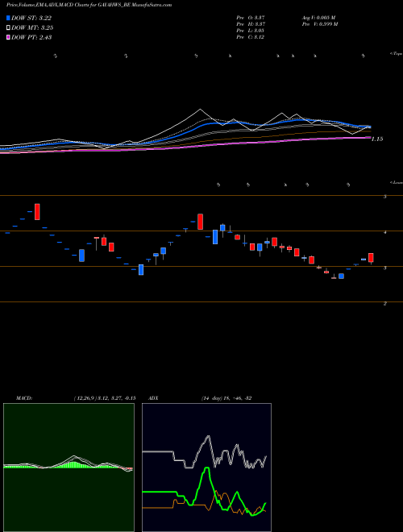Click the tall red candle at the first peak
The width and height of the screenshot is (403, 532).
point(37,212)
